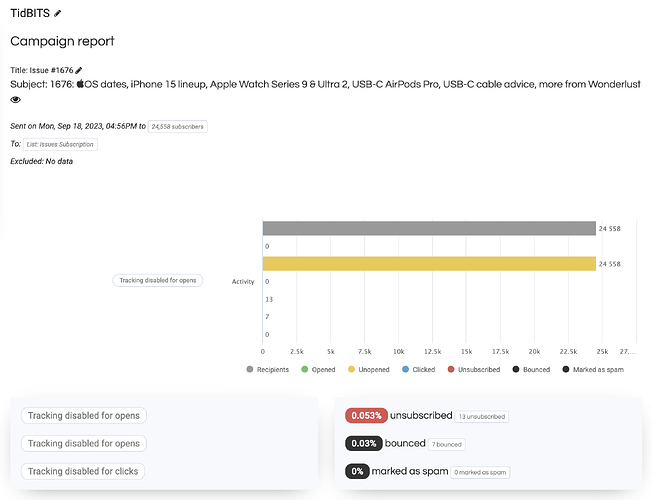This screenshot has width=652, height=500.
Task: Open the 7 bounced list badge
Action: (447, 444)
